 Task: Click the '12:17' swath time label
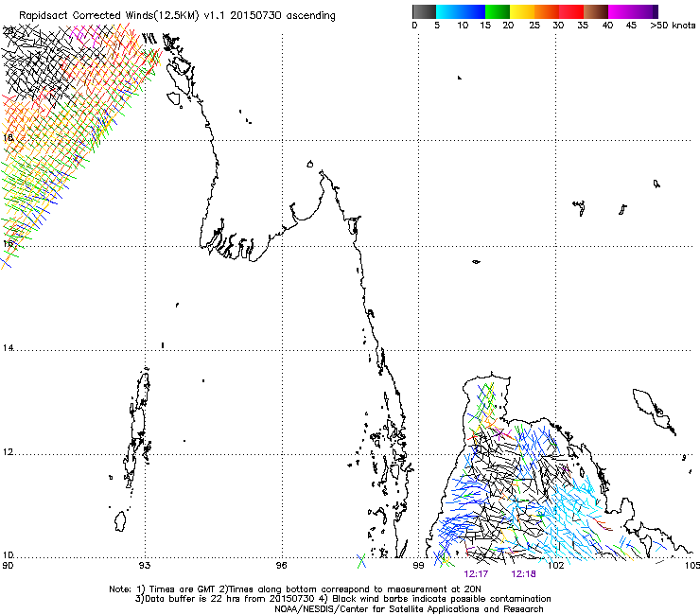point(476,574)
